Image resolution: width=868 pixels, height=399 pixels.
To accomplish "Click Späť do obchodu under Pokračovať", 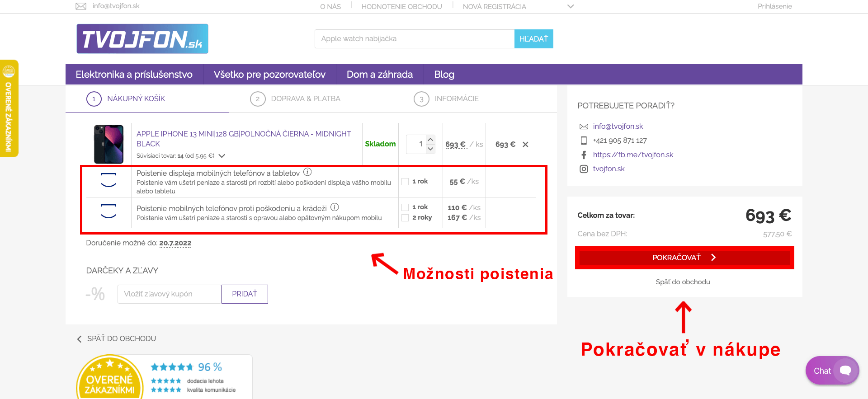I will tap(683, 282).
